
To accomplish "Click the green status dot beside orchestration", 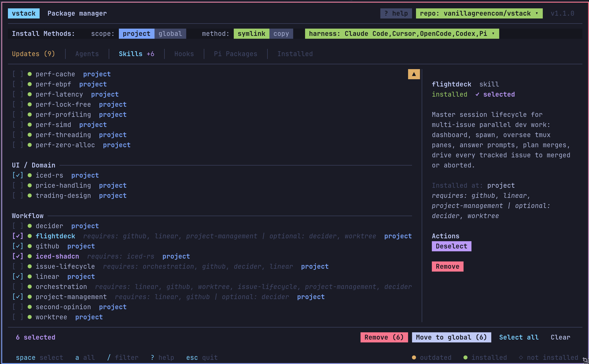I will pyautogui.click(x=30, y=287).
